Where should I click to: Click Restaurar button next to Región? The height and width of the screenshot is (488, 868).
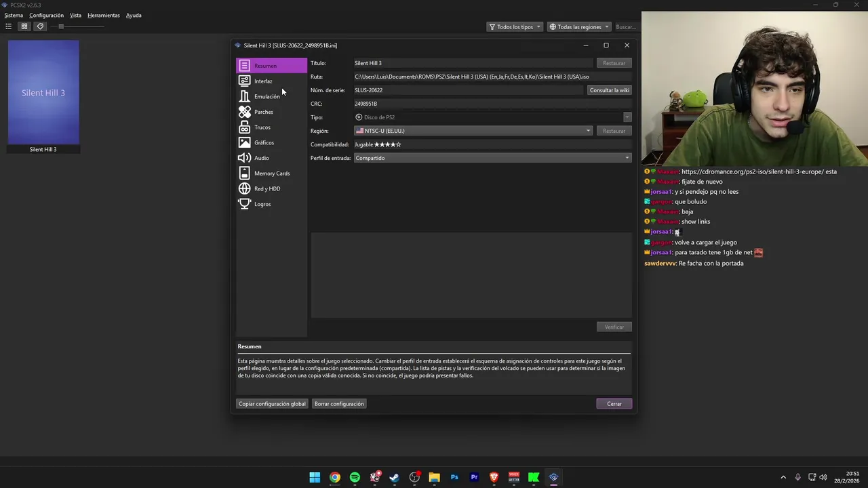pyautogui.click(x=614, y=131)
